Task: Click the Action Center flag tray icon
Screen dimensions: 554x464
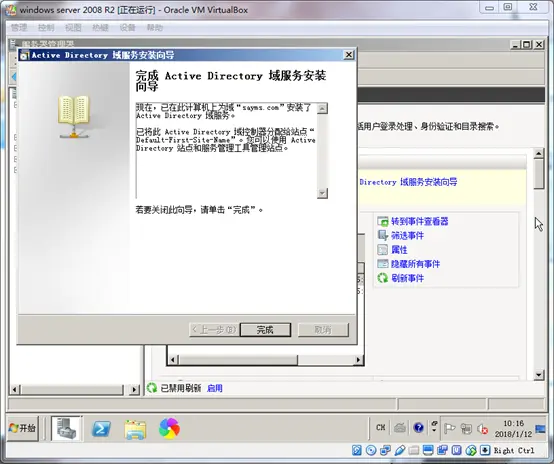Action: 449,429
